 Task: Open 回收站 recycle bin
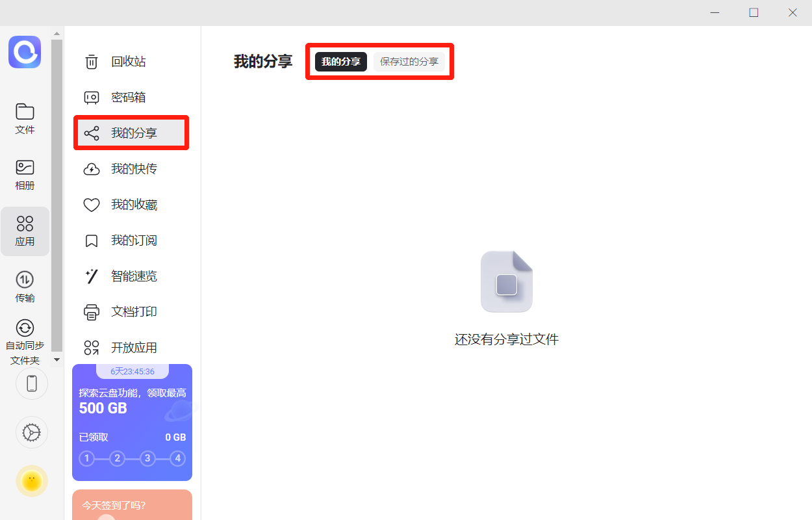[x=131, y=62]
